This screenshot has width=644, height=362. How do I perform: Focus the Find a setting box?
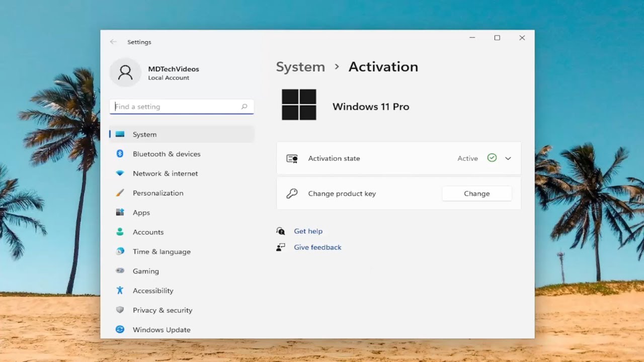click(182, 107)
